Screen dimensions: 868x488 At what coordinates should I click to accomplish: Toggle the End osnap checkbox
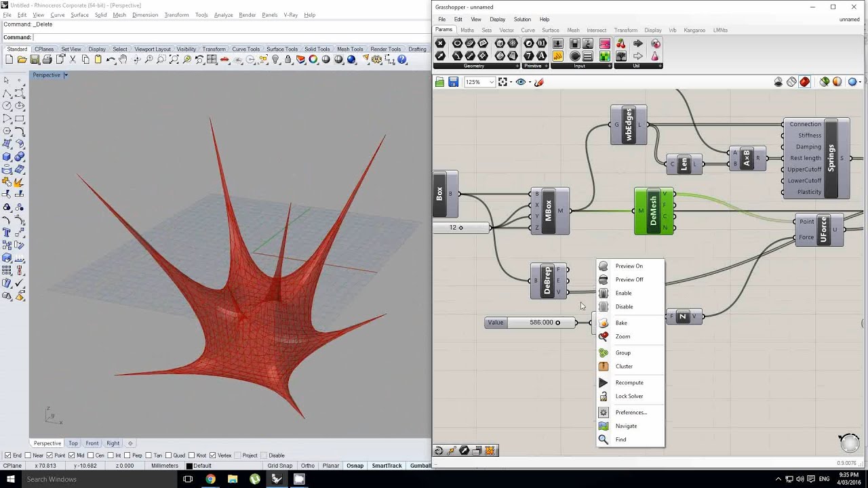coord(7,455)
